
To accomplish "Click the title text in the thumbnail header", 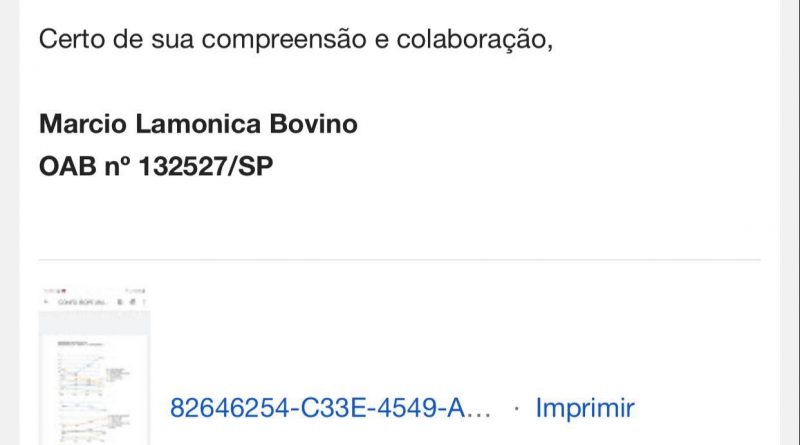I will tap(80, 301).
